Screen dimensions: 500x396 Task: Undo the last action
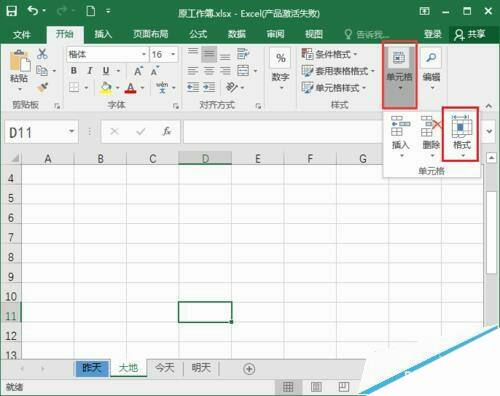point(33,11)
